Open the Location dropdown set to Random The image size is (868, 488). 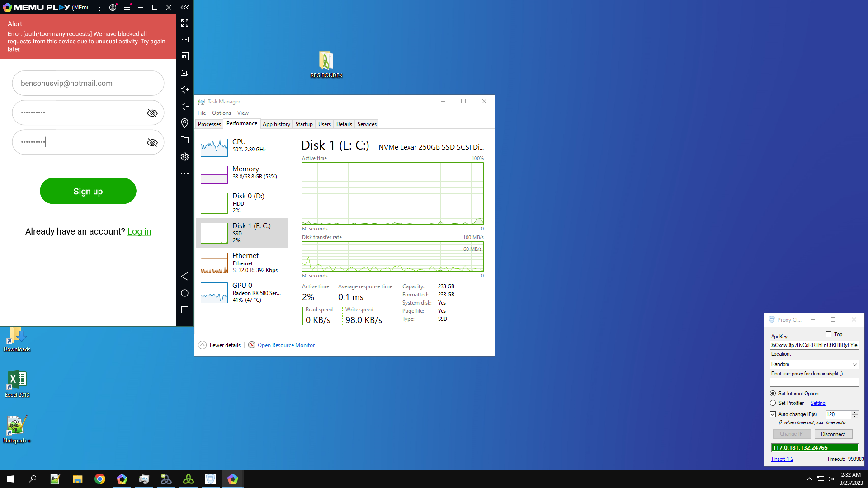(x=814, y=364)
